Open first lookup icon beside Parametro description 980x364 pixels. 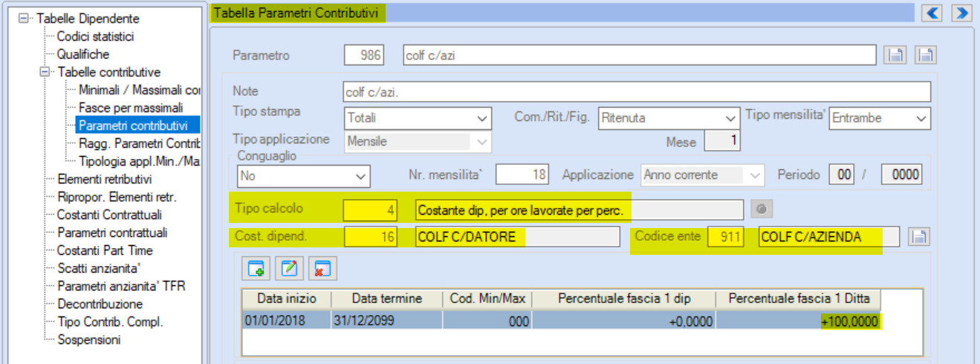895,55
